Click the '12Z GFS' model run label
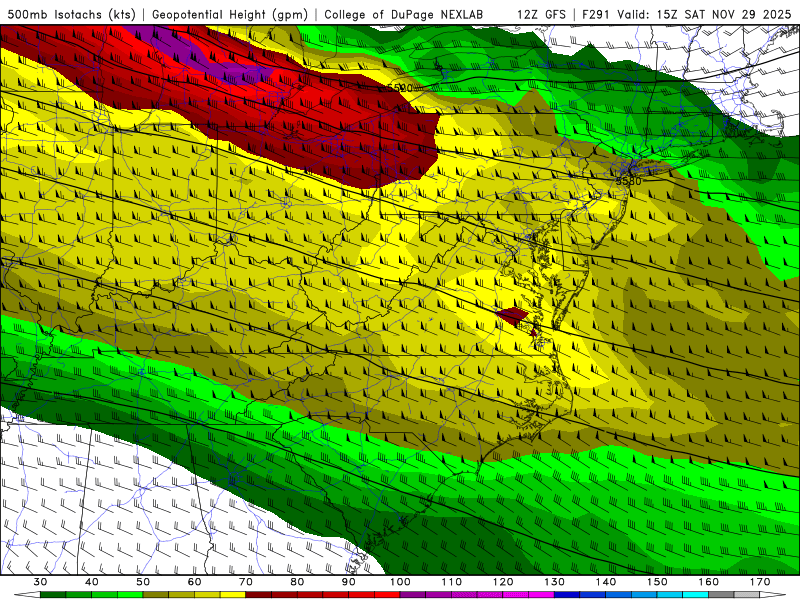Image resolution: width=800 pixels, height=600 pixels. (541, 14)
